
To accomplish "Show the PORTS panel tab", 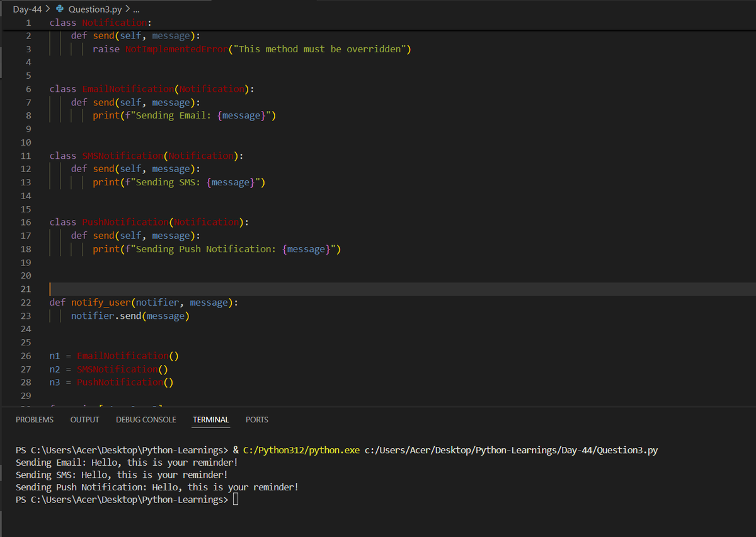I will (x=257, y=420).
